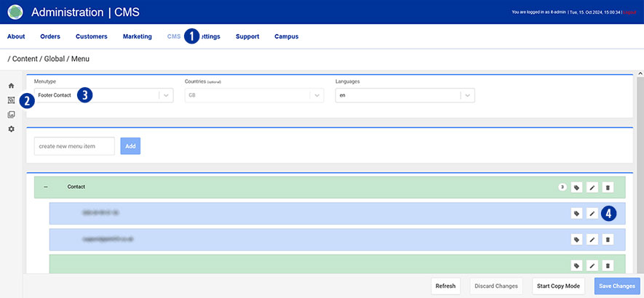Collapse the Contact menu group
This screenshot has width=644, height=298.
click(x=46, y=187)
